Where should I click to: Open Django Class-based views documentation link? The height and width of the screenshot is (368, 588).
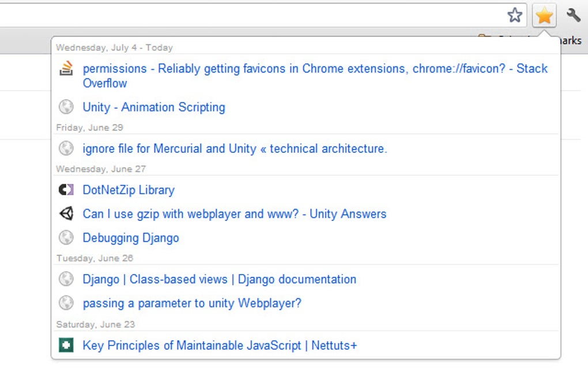(220, 279)
